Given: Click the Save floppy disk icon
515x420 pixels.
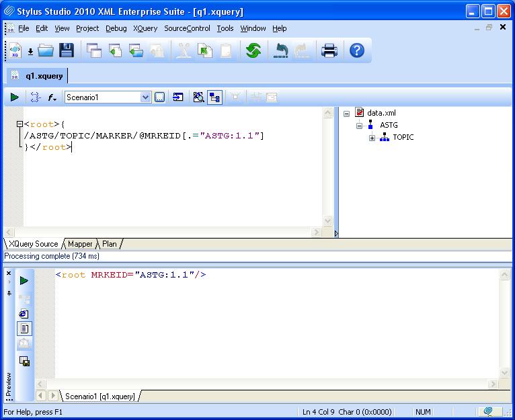Looking at the screenshot, I should [x=67, y=50].
